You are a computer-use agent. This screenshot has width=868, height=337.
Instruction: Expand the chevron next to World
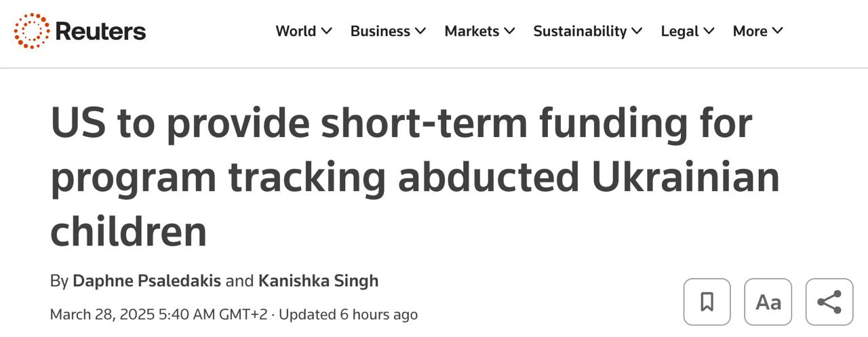point(326,31)
